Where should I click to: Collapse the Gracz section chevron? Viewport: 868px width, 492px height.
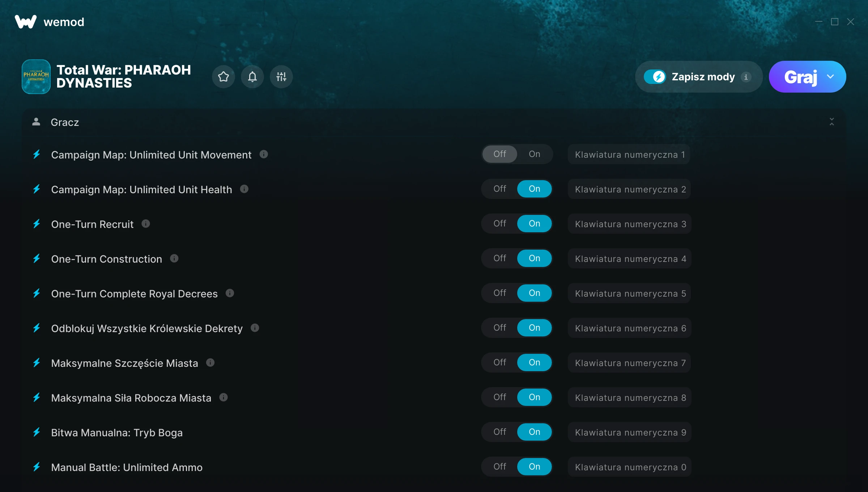click(x=832, y=122)
